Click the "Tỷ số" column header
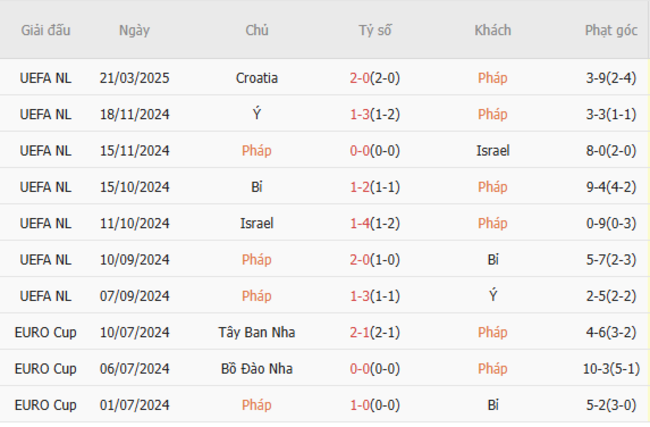The image size is (650, 427). 375,30
